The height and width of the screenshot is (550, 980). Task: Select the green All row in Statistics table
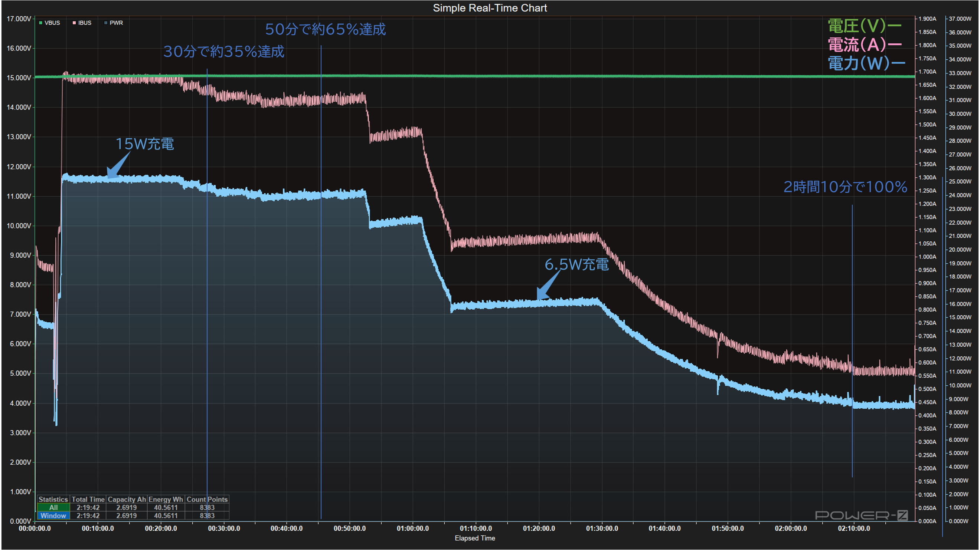[53, 507]
